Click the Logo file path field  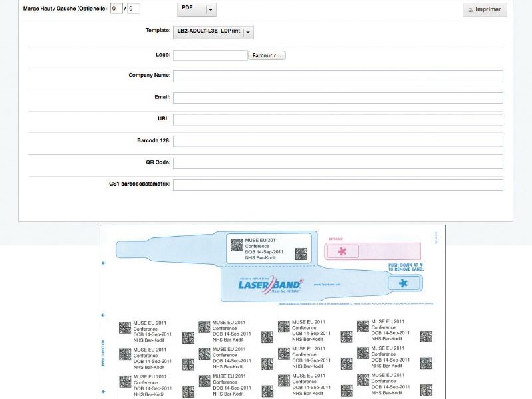coord(210,55)
